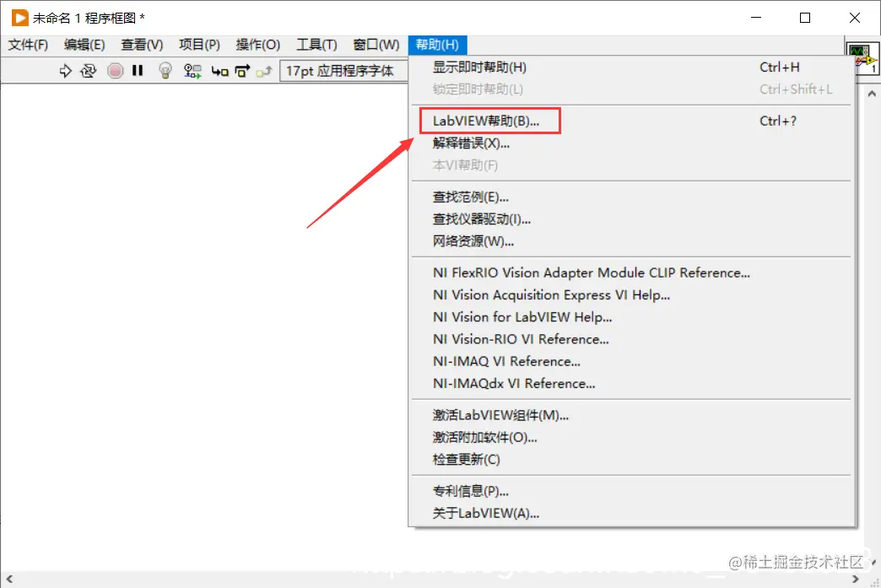
Task: Click the Step Over icon
Action: tap(242, 71)
